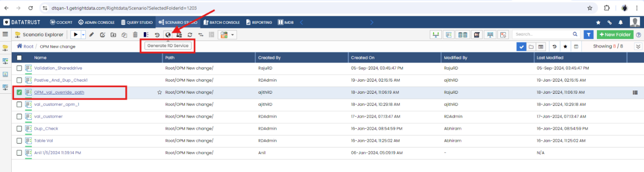Open the dropdown arrow beside the run button
This screenshot has width=644, height=172.
point(84,34)
